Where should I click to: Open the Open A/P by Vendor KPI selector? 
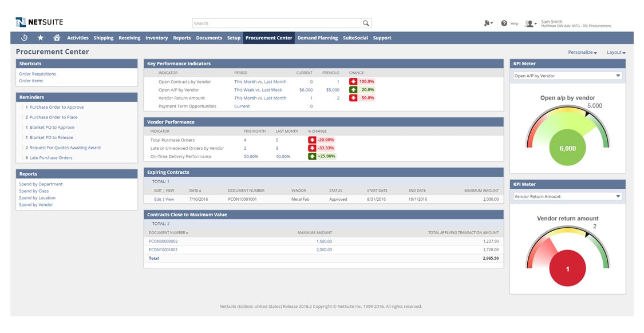[x=568, y=76]
